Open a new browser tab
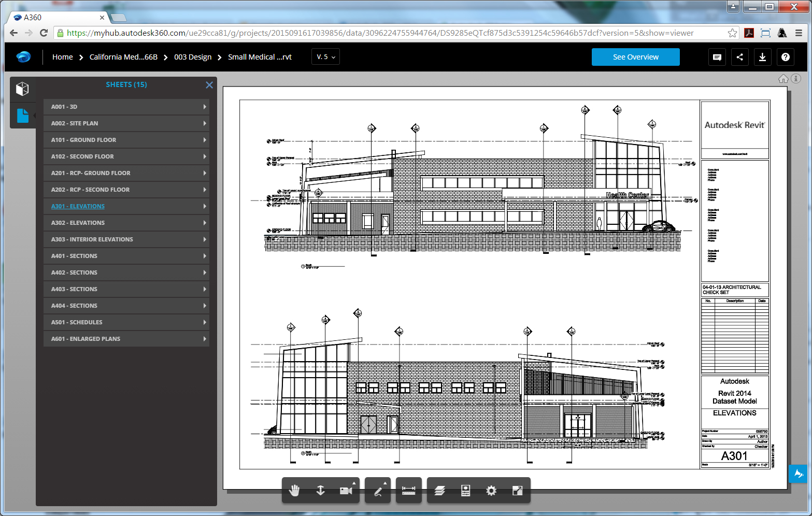The width and height of the screenshot is (812, 516). tap(119, 18)
